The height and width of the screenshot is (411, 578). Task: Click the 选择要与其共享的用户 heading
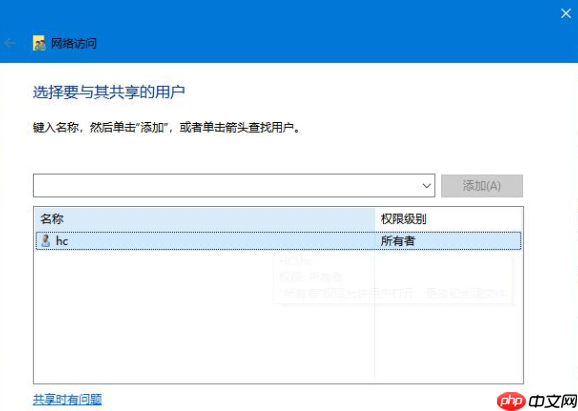point(109,92)
